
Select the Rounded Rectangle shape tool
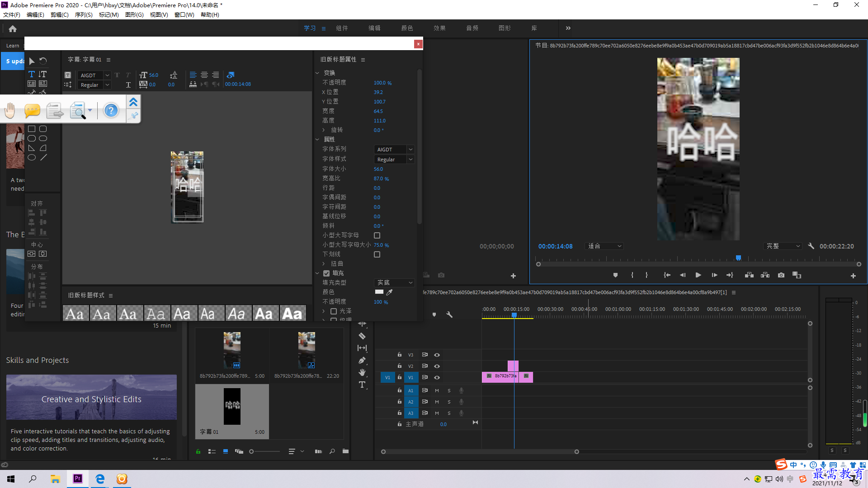pos(43,129)
